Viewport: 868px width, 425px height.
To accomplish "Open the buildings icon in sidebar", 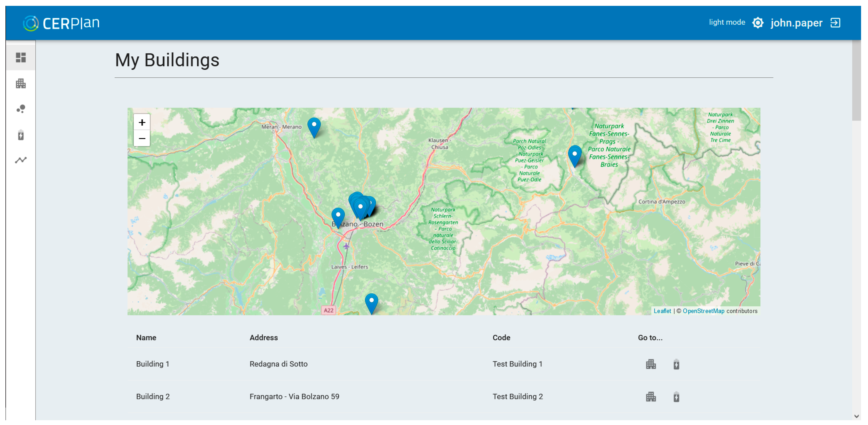I will pyautogui.click(x=21, y=83).
